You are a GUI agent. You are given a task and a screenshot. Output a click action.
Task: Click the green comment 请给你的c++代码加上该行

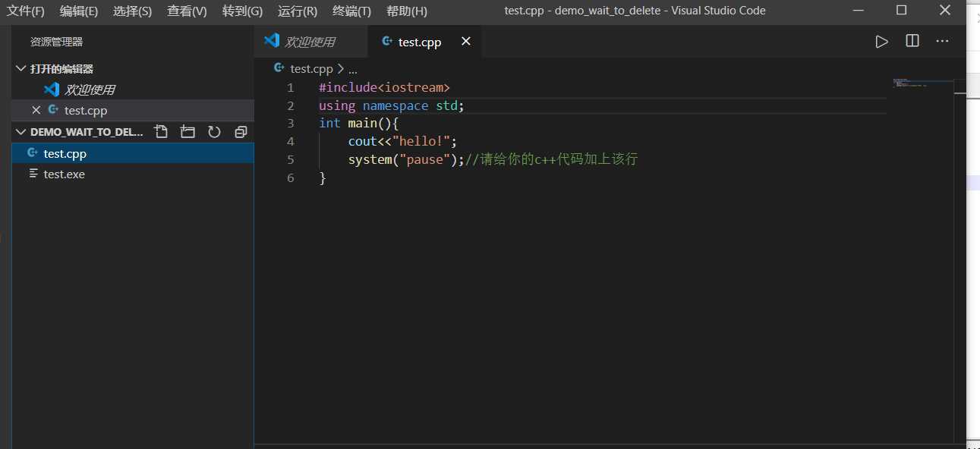click(551, 159)
